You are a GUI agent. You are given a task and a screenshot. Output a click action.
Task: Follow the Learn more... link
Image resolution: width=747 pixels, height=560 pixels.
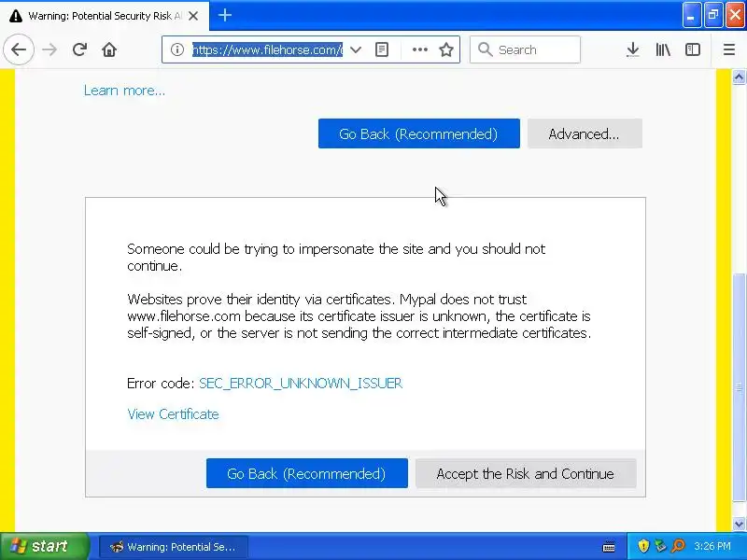(124, 91)
